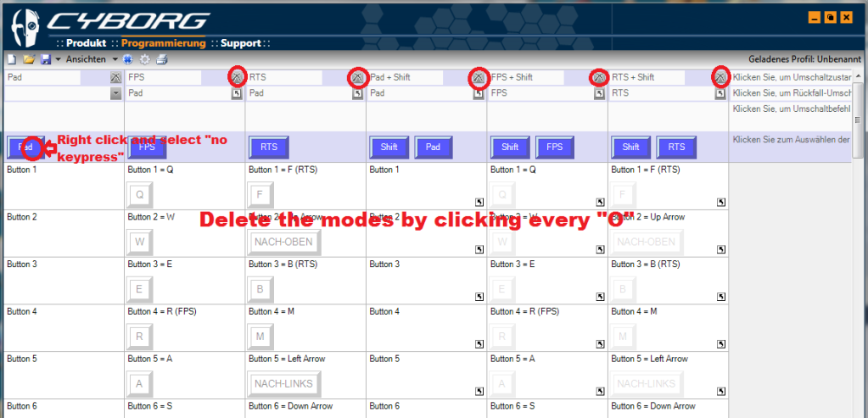The image size is (868, 418).
Task: Click the A key in FPS Button 5
Action: [140, 384]
